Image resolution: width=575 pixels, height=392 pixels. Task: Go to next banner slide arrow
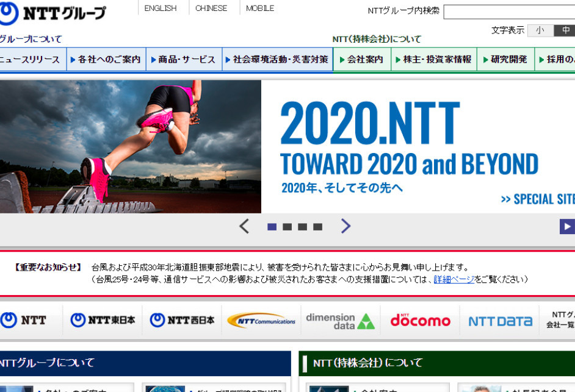tap(345, 226)
